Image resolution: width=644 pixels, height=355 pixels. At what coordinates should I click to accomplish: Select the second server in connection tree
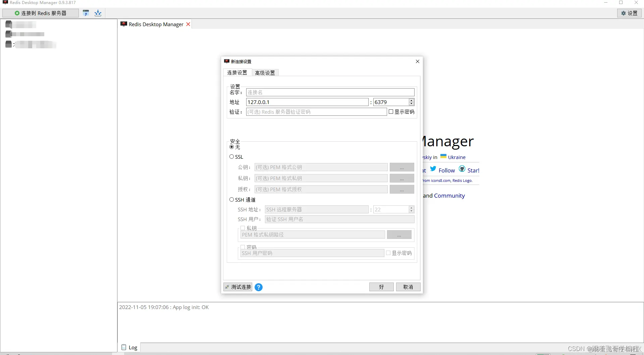click(x=25, y=34)
